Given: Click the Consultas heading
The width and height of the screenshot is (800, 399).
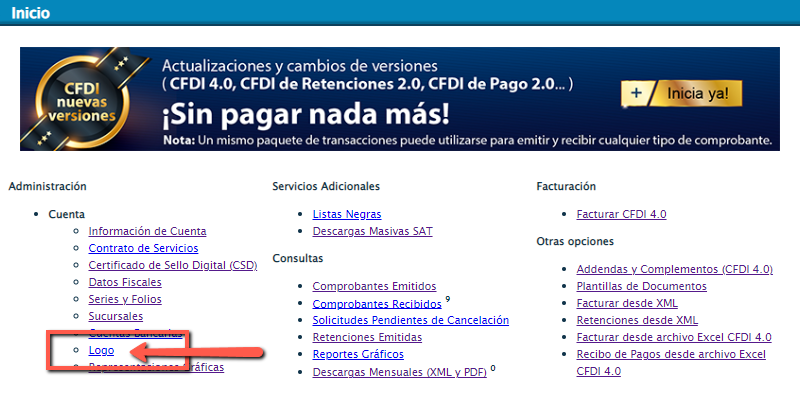Looking at the screenshot, I should pyautogui.click(x=298, y=259).
